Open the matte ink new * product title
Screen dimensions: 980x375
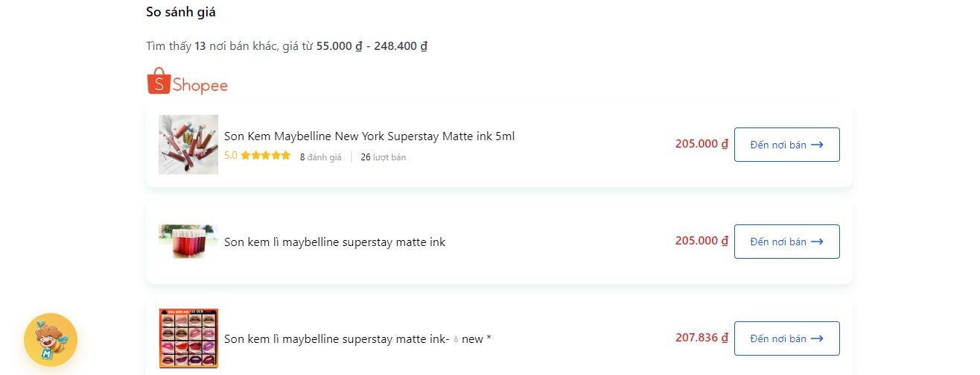click(357, 339)
